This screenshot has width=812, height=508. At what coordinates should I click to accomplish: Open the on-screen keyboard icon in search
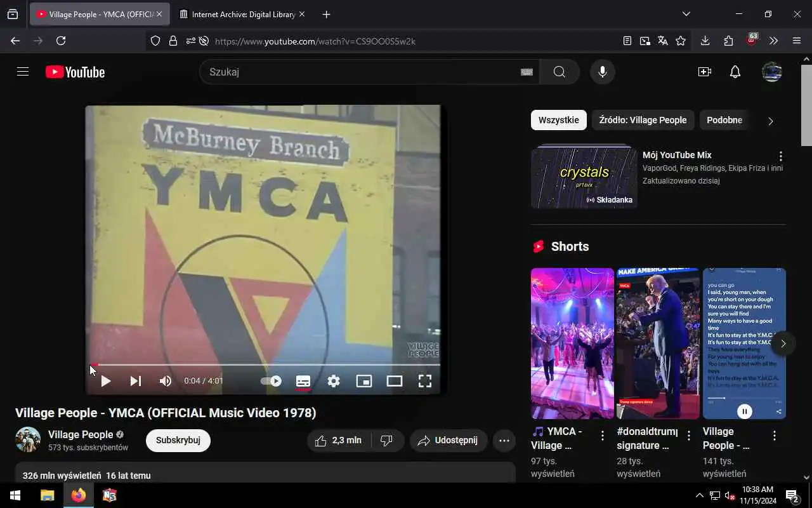click(x=527, y=72)
